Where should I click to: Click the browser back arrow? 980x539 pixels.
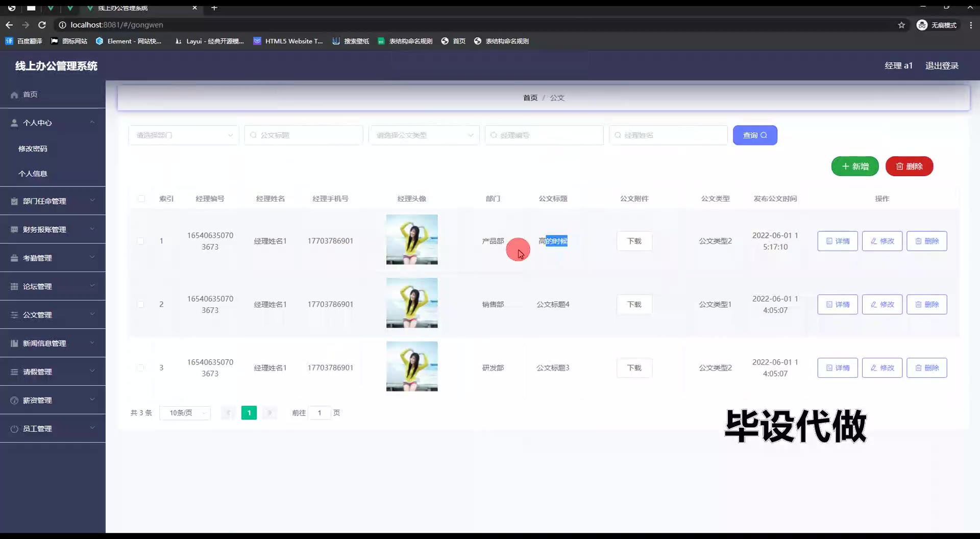tap(9, 25)
